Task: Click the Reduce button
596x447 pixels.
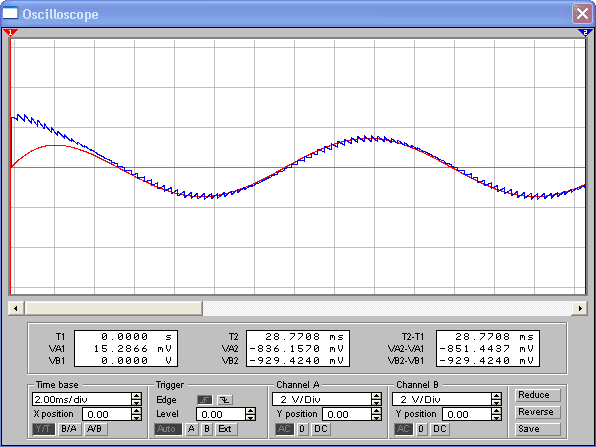Action: coord(538,395)
